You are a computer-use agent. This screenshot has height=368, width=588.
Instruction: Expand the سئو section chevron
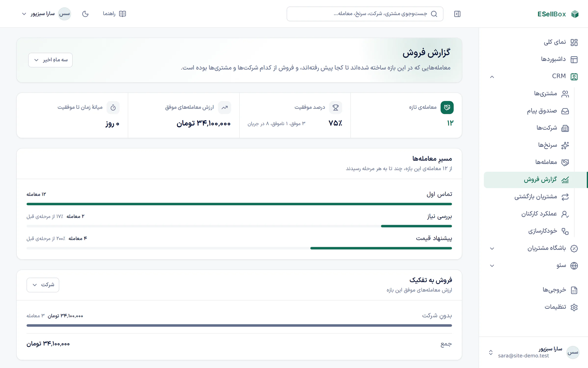(492, 266)
